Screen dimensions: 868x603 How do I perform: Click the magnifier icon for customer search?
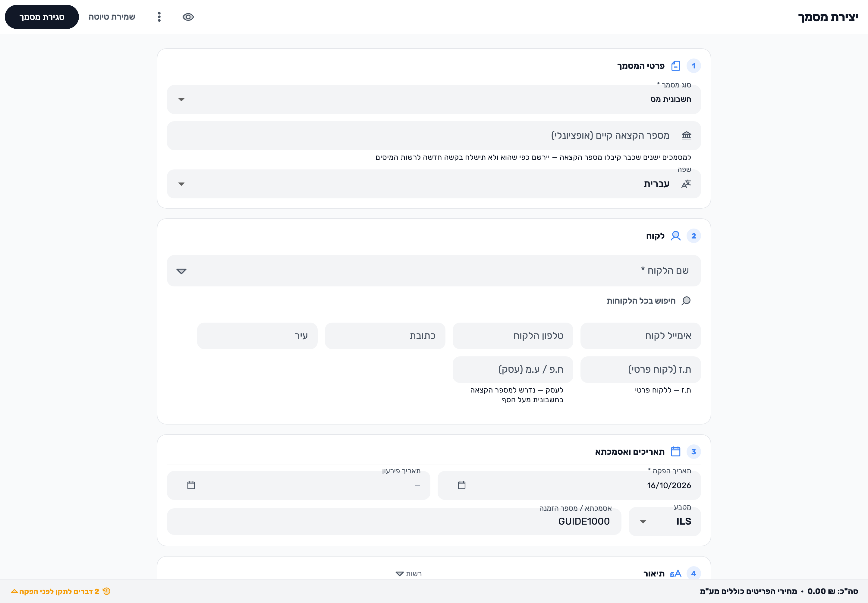(x=686, y=301)
